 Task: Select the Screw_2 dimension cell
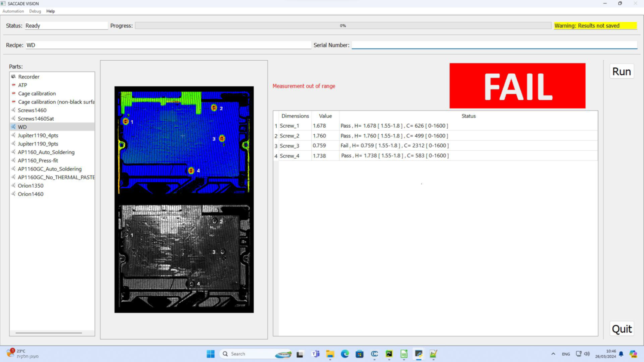[295, 136]
